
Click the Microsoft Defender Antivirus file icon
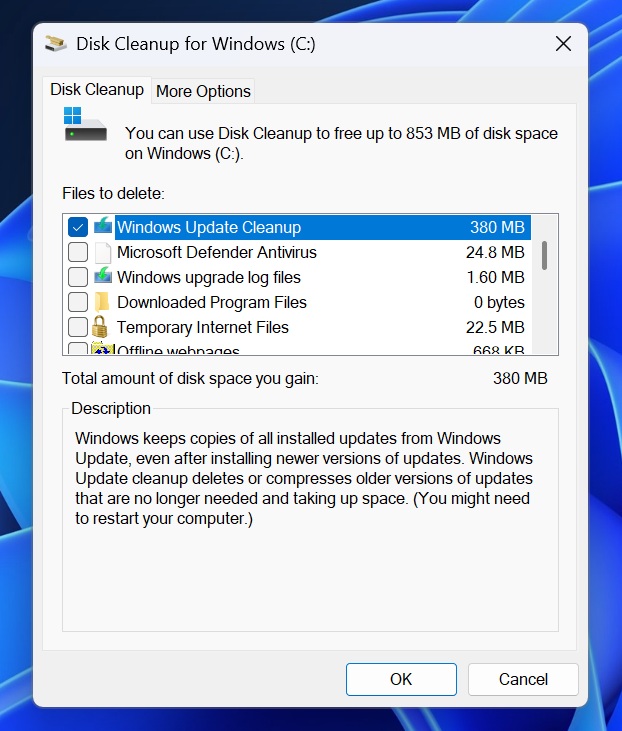[x=103, y=252]
